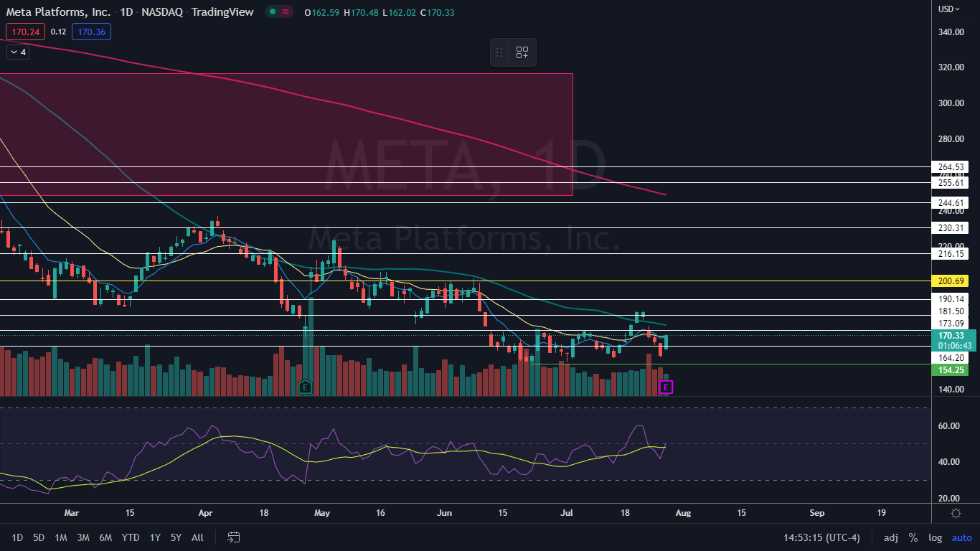Click the blue buy price 170.36 button

click(91, 32)
